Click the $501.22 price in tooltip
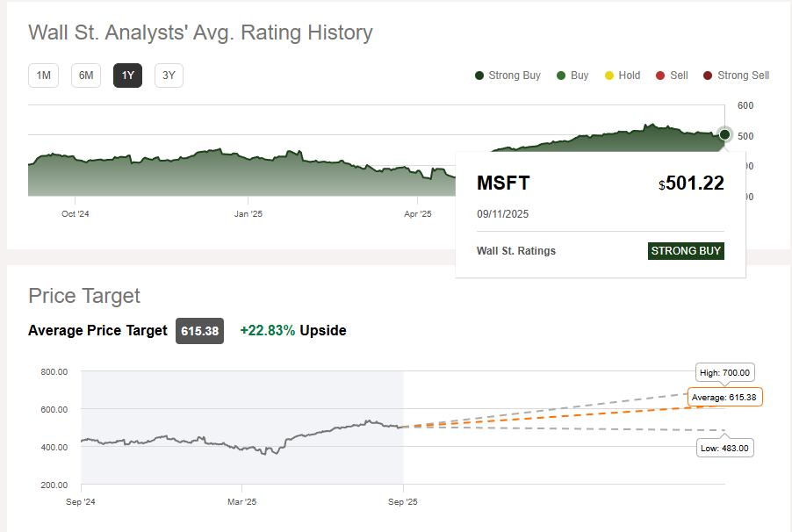Screen dimensions: 792x532 tap(692, 183)
